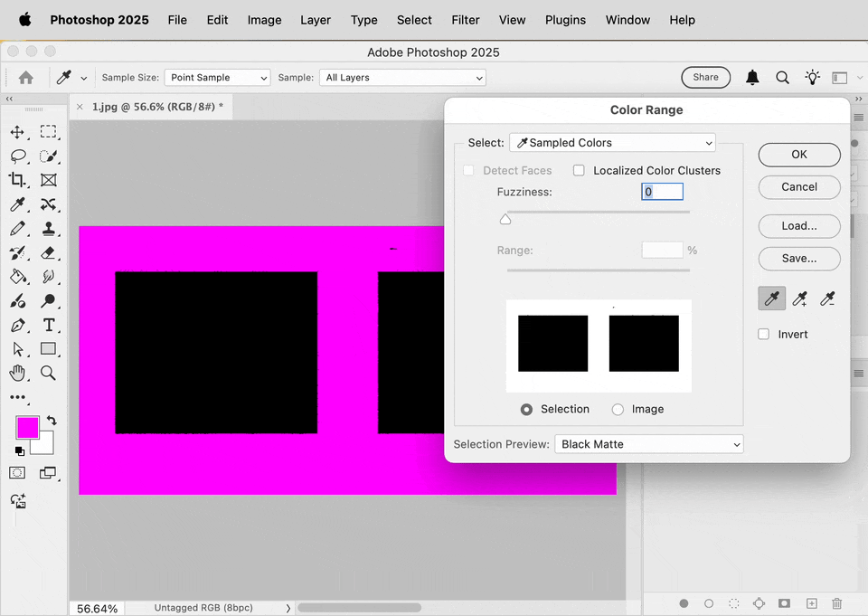Select the Remove tool
This screenshot has height=616, width=868.
point(48,204)
